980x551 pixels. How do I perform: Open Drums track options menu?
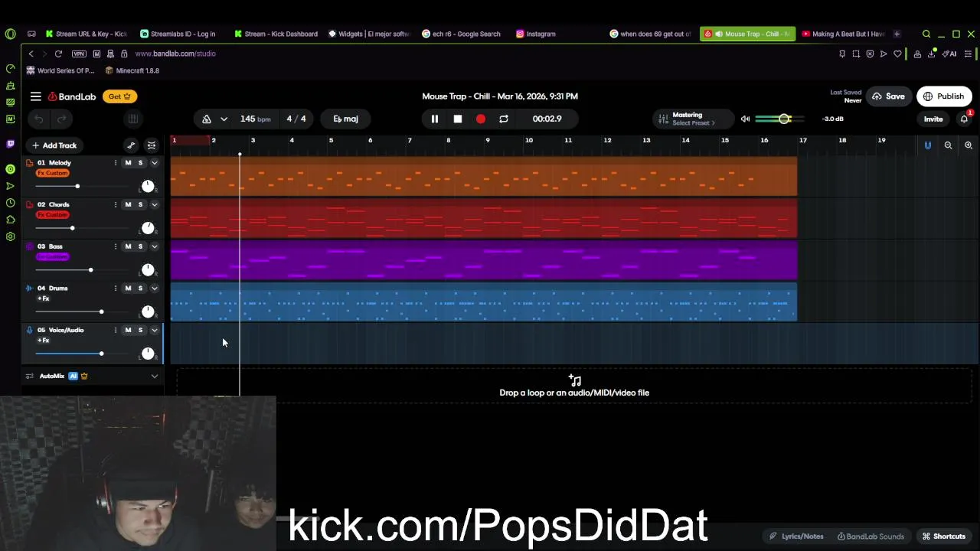(116, 289)
